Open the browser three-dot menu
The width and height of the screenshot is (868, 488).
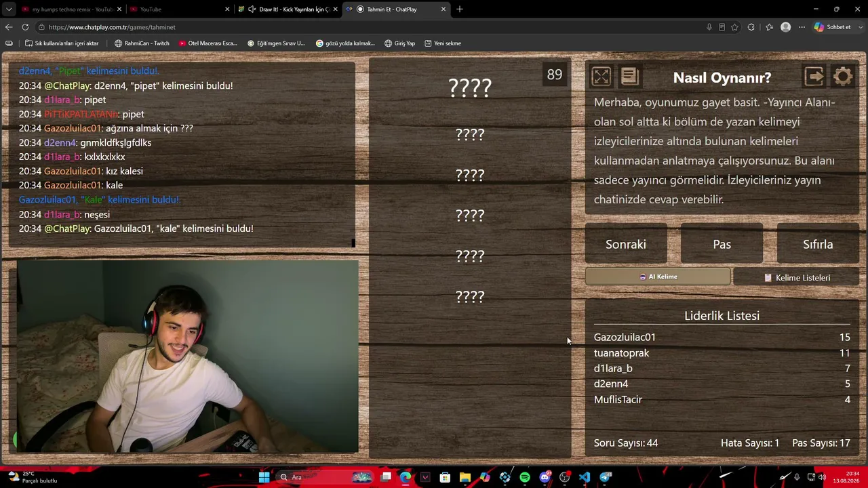pyautogui.click(x=802, y=27)
